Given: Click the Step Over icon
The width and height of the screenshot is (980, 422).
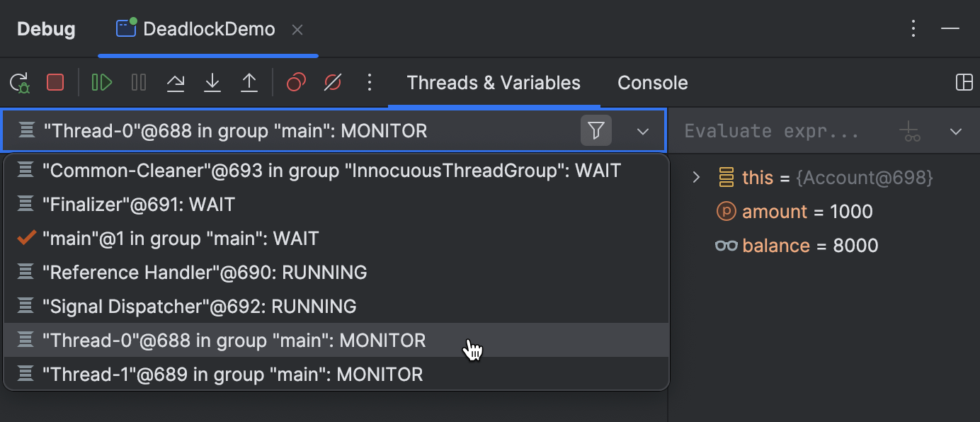Looking at the screenshot, I should [x=176, y=83].
